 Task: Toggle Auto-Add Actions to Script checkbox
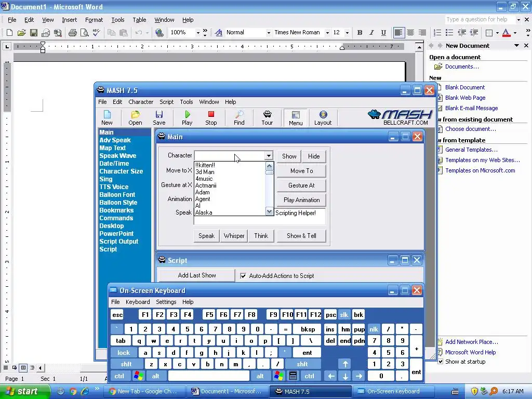tap(243, 276)
